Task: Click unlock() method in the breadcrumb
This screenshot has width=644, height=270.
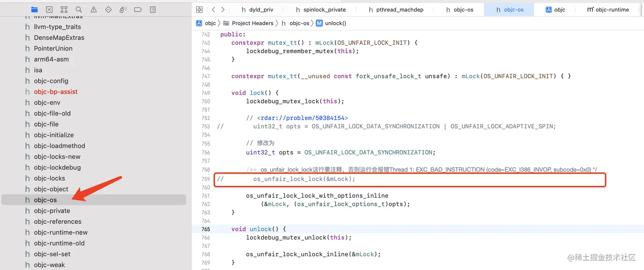Action: pyautogui.click(x=331, y=23)
